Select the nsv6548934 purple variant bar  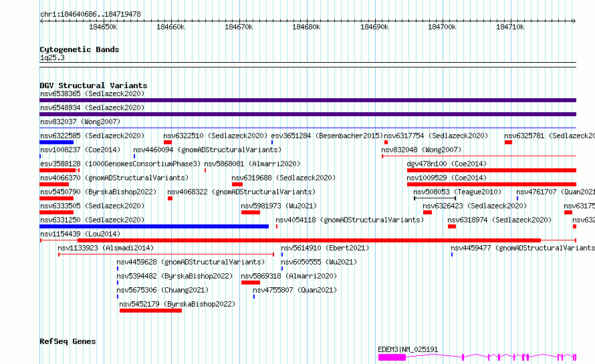[308, 114]
